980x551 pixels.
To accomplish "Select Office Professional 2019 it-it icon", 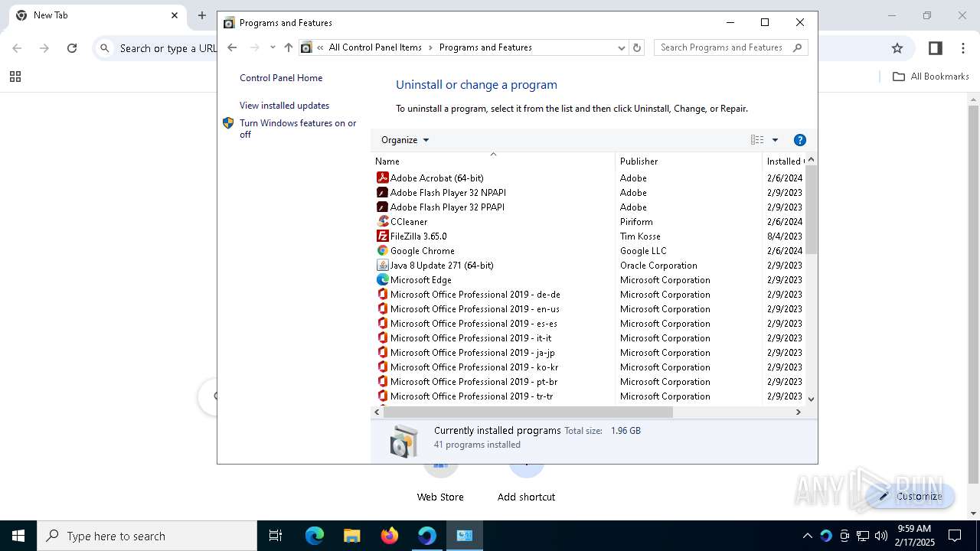I will [x=383, y=337].
